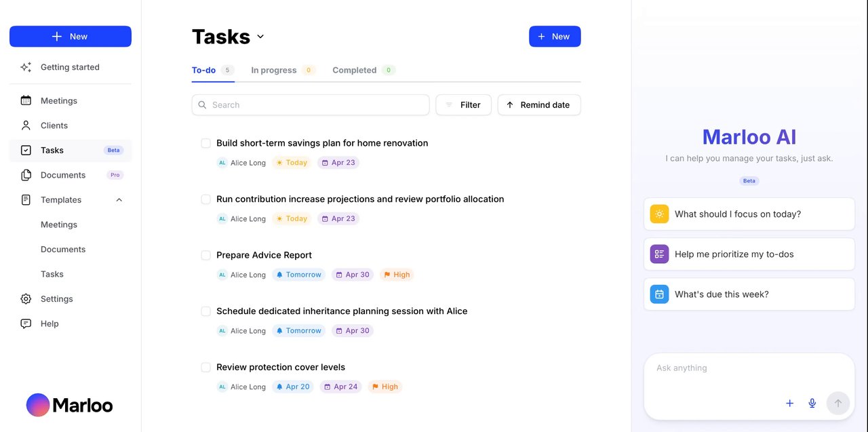Tick the Review protection cover levels checkbox
868x432 pixels.
point(206,368)
